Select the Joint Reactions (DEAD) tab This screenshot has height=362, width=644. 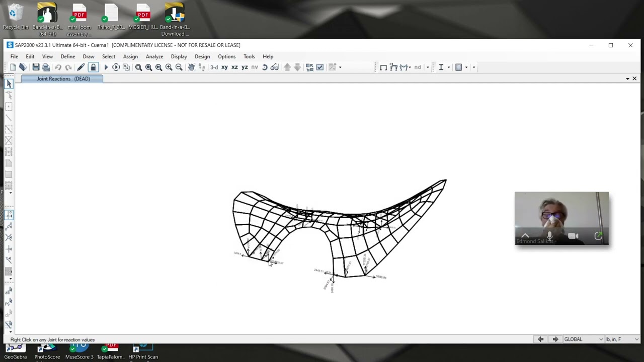point(62,78)
